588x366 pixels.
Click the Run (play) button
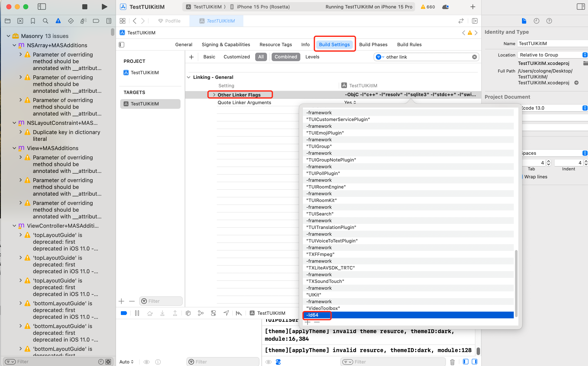pyautogui.click(x=104, y=7)
